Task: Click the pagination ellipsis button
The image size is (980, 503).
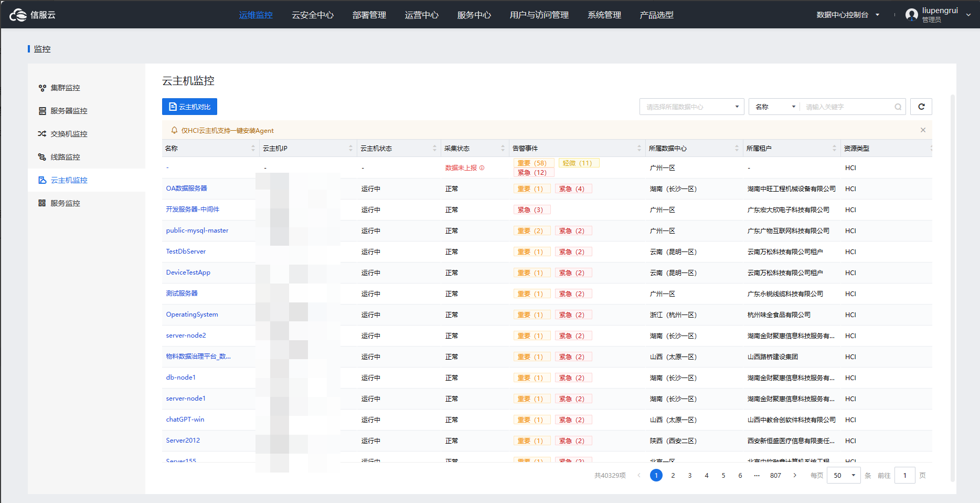Action: (757, 475)
